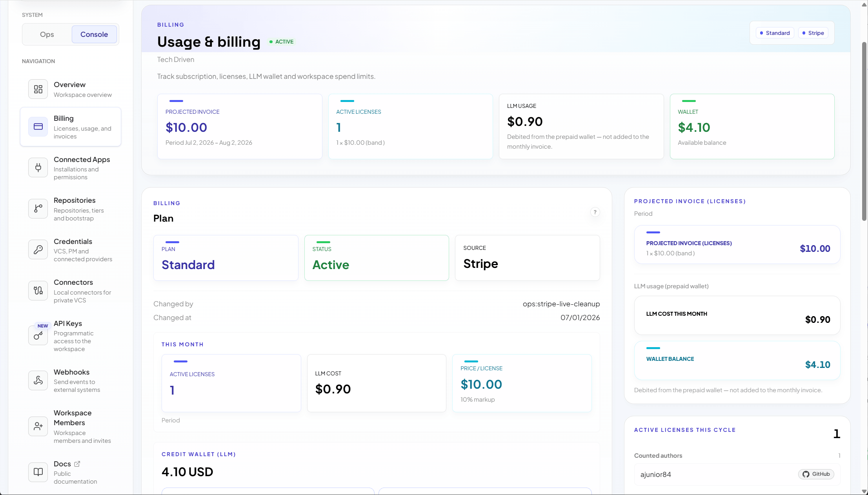
Task: Click the Projected Invoice summary card
Action: (240, 126)
